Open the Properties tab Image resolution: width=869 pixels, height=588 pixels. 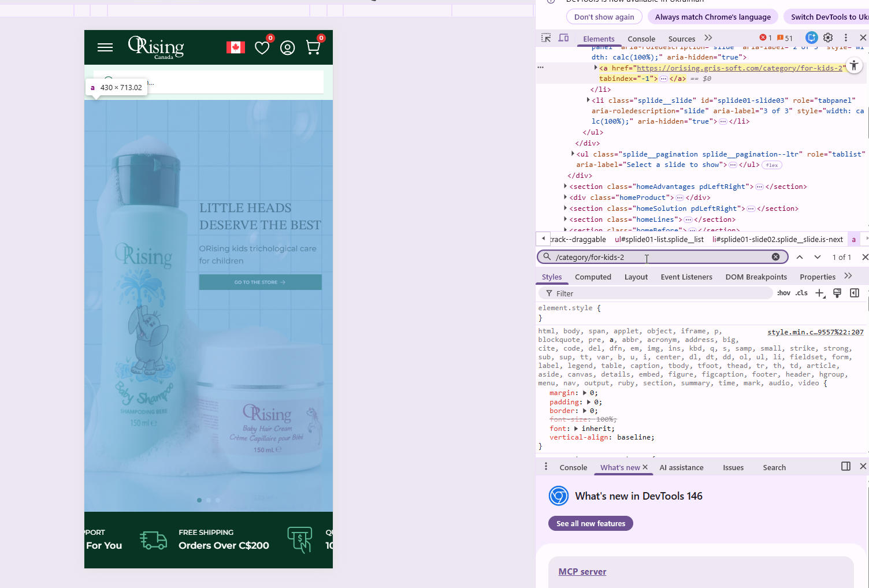tap(818, 277)
